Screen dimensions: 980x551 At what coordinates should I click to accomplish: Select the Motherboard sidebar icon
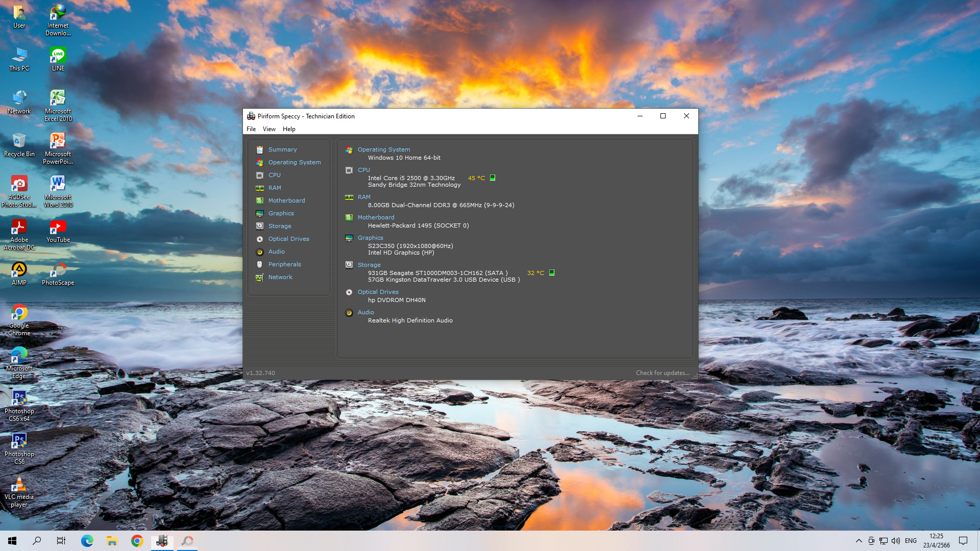click(x=260, y=201)
